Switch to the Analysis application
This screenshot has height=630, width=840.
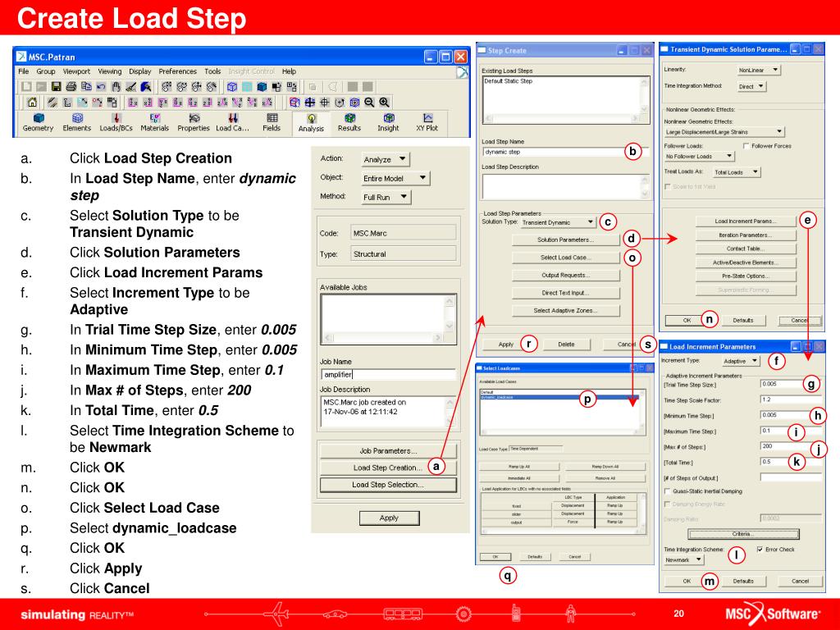click(x=311, y=123)
